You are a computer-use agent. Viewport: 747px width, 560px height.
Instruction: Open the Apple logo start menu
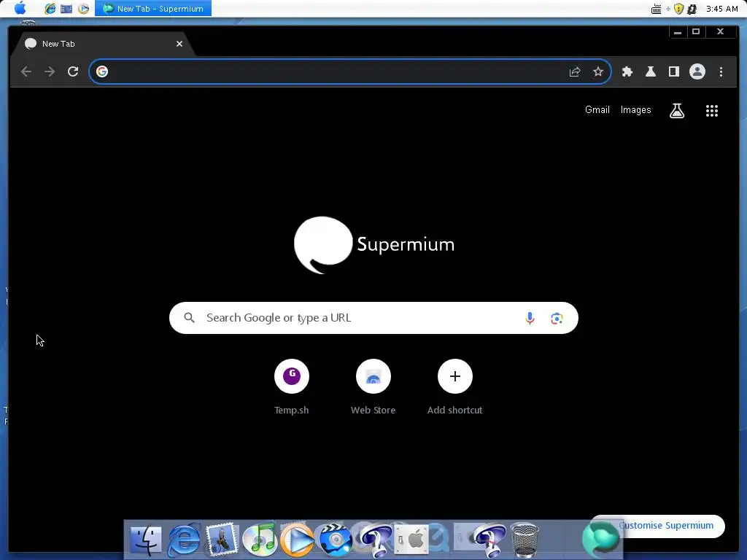click(20, 8)
